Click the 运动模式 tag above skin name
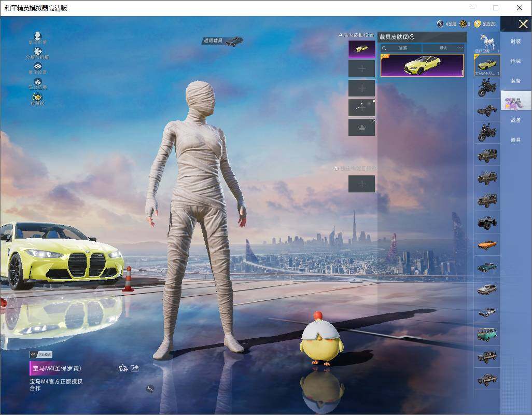The height and width of the screenshot is (415, 532). (41, 355)
